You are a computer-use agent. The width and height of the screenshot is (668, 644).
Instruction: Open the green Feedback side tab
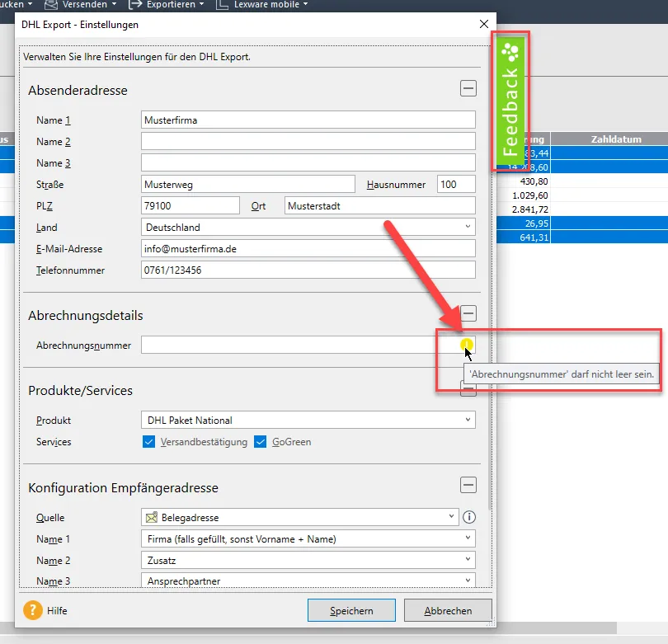coord(510,101)
